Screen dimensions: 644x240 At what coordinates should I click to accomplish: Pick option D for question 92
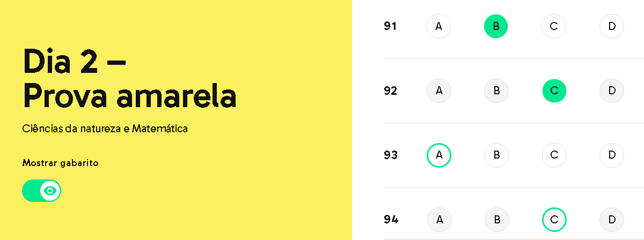612,91
